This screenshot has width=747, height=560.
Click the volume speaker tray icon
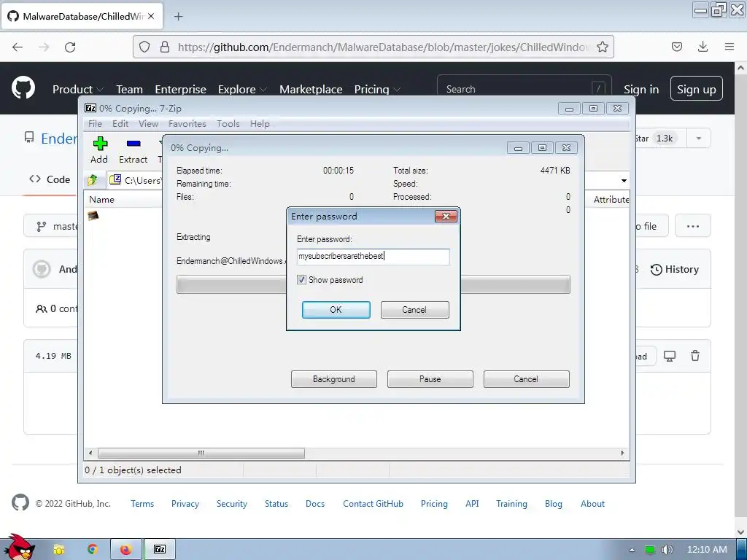667,550
